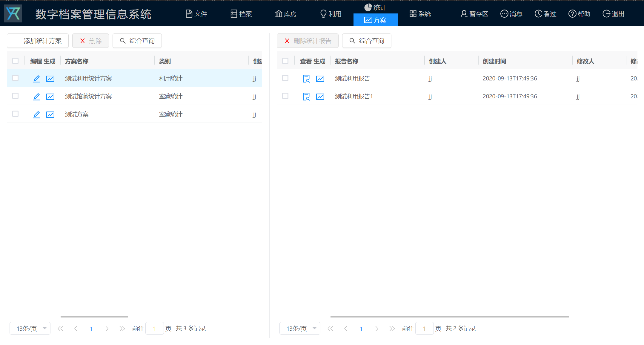Open 消息 messages
644x345 pixels.
coord(511,14)
